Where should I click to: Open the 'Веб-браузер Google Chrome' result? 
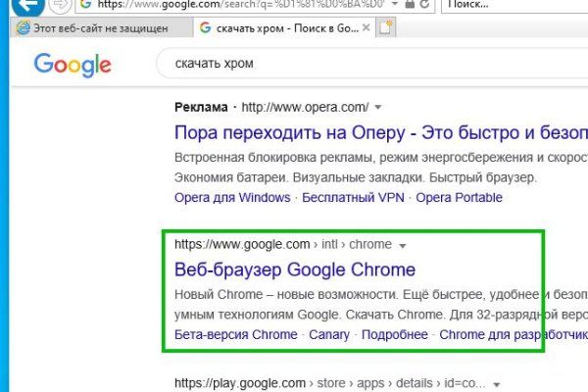[x=294, y=269]
